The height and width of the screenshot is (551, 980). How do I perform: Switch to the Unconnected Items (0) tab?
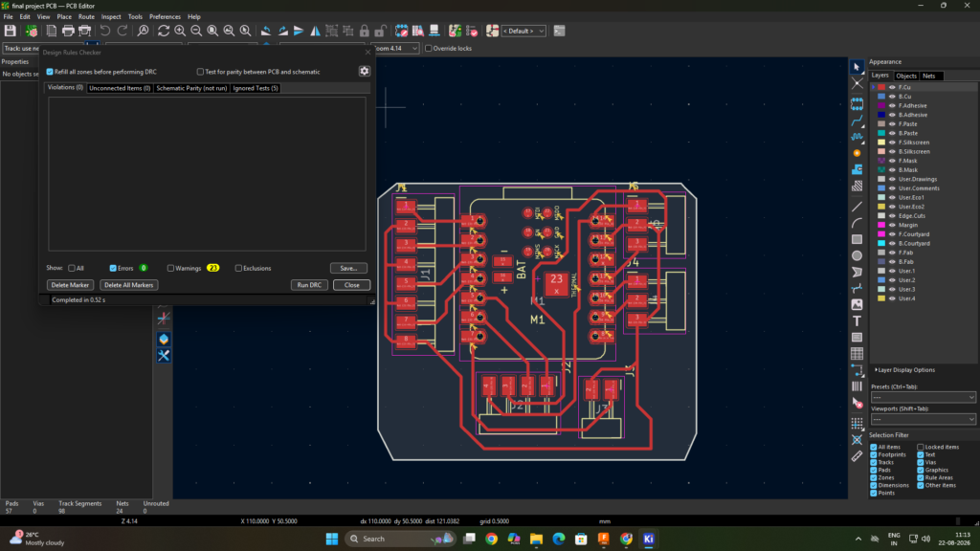pyautogui.click(x=120, y=88)
